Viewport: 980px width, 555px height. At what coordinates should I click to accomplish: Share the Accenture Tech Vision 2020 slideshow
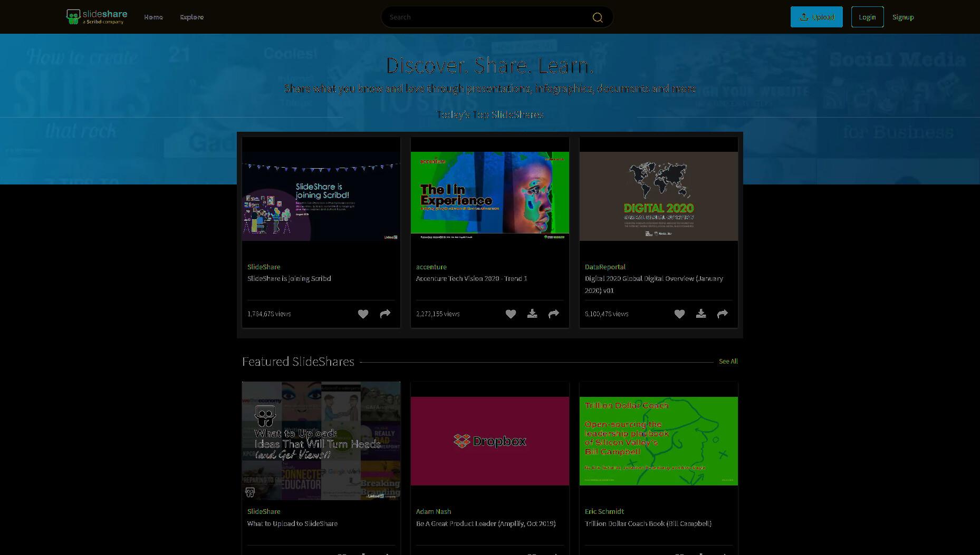click(x=554, y=314)
